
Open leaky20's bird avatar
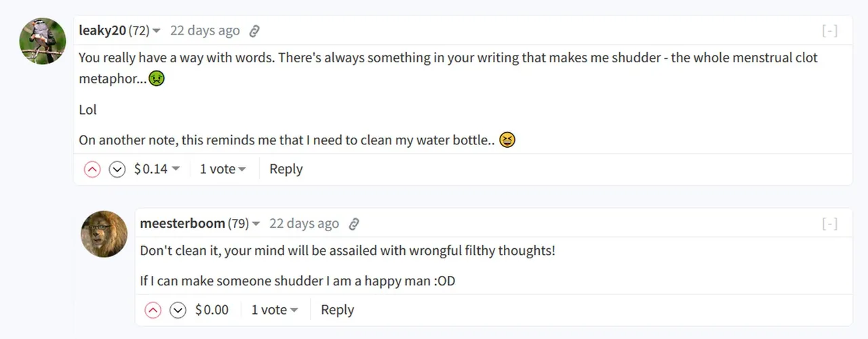43,41
